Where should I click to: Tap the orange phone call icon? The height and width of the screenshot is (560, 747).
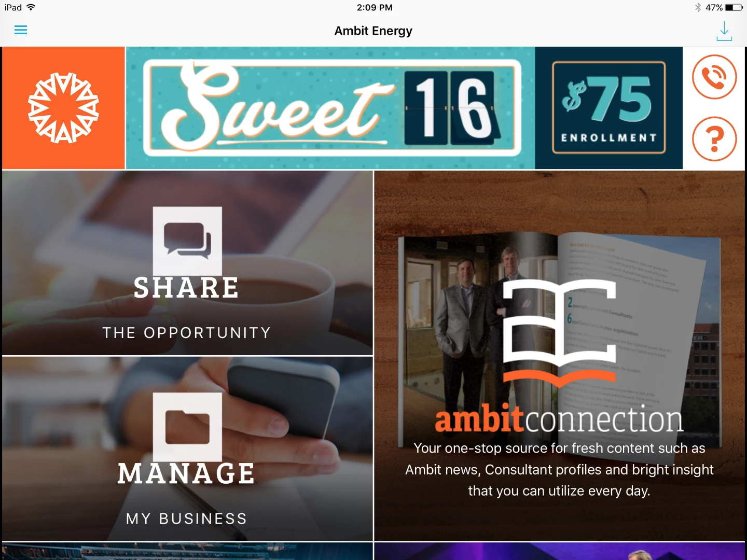point(714,77)
